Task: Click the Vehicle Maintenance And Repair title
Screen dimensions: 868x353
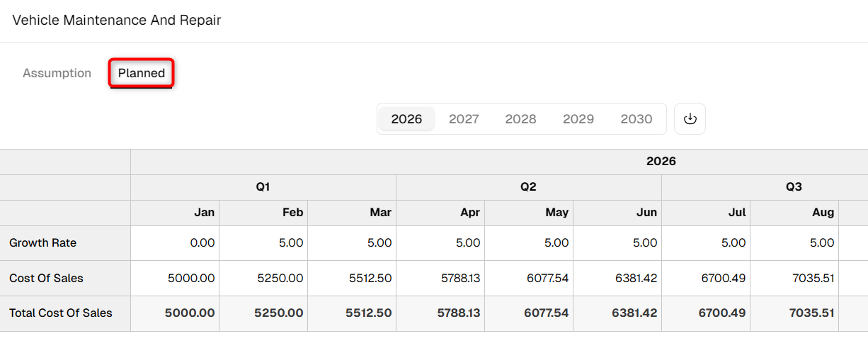Action: point(117,20)
